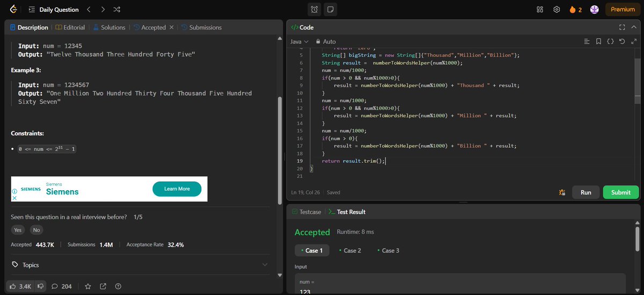Share the problem link icon
This screenshot has height=295, width=644.
tap(103, 286)
